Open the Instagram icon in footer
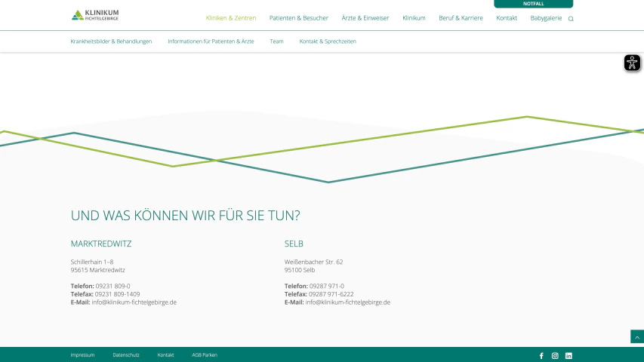The width and height of the screenshot is (644, 362). (555, 356)
